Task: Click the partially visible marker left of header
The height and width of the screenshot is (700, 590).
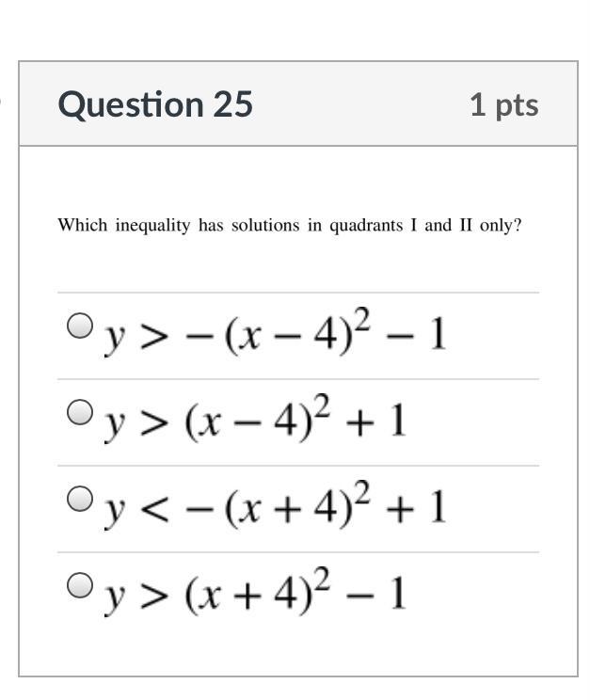Action: (x=3, y=98)
